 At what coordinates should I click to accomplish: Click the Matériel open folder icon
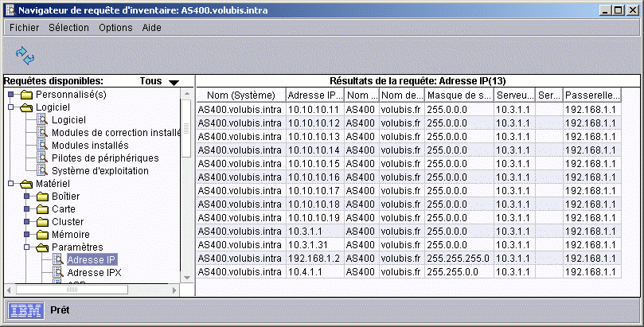click(27, 184)
